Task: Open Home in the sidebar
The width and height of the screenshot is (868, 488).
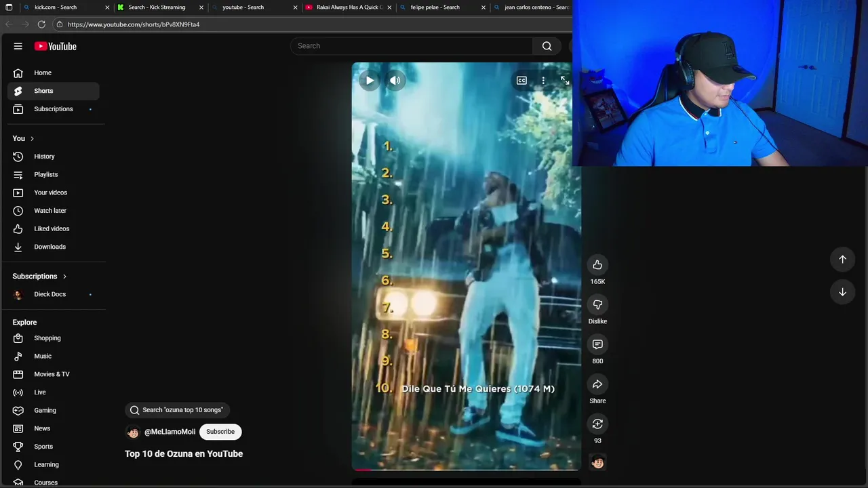Action: (x=54, y=73)
